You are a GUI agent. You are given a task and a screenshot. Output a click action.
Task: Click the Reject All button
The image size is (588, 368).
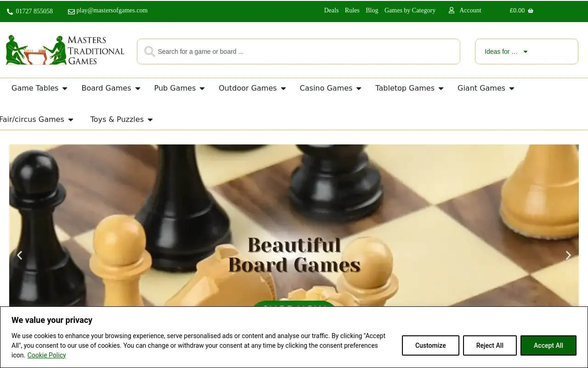(x=490, y=345)
